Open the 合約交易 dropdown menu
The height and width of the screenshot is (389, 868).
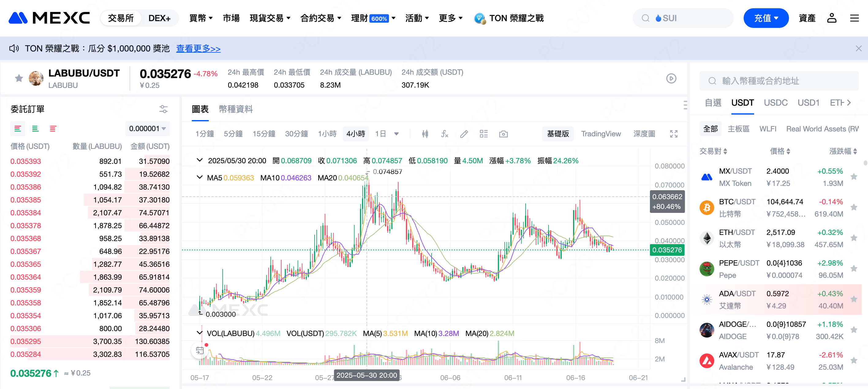(321, 18)
